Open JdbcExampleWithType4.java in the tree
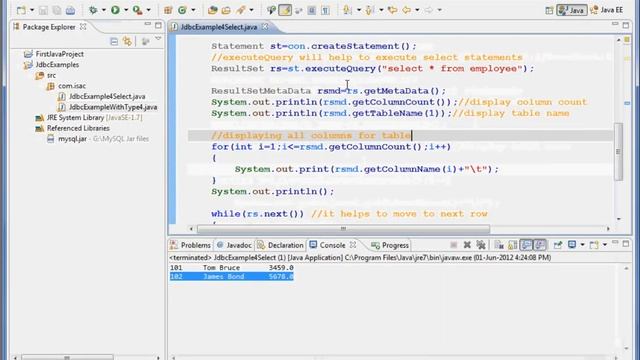Screen dimensions: 640x360 tap(113, 107)
